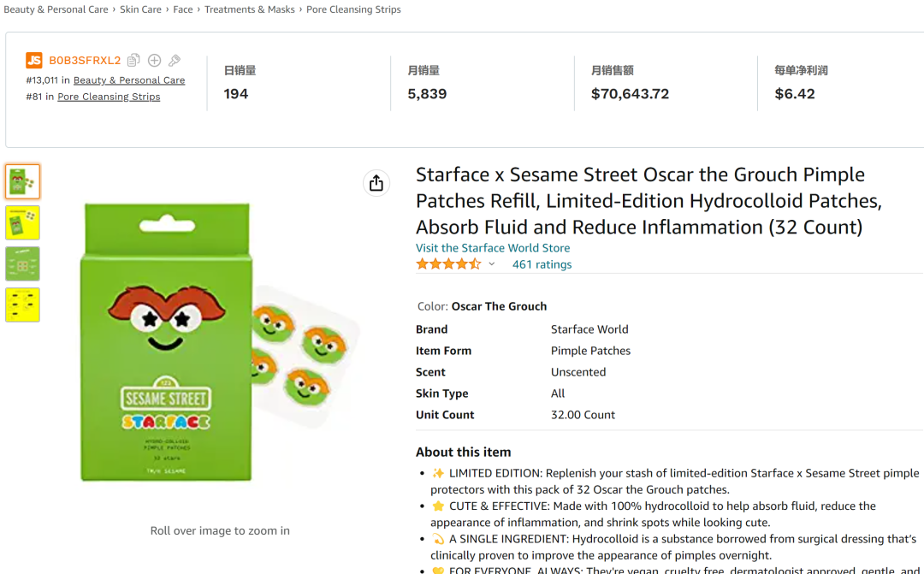
Task: Select the first product thumbnail
Action: [23, 181]
